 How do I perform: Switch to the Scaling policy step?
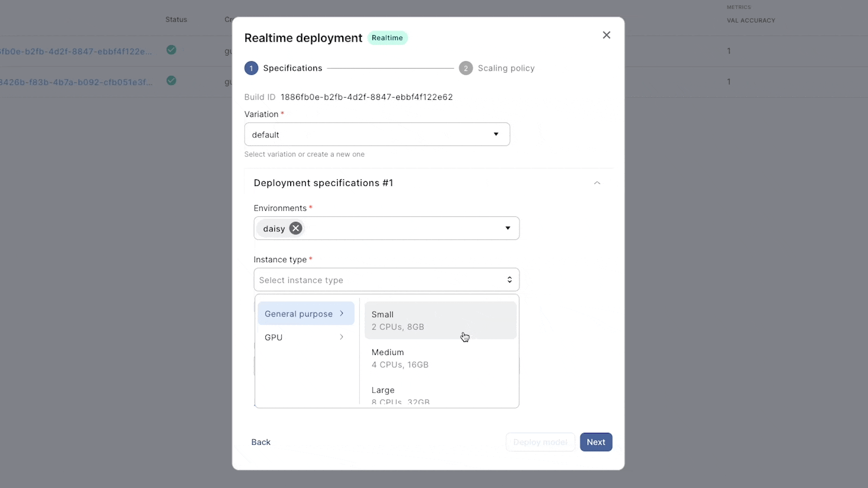click(506, 68)
